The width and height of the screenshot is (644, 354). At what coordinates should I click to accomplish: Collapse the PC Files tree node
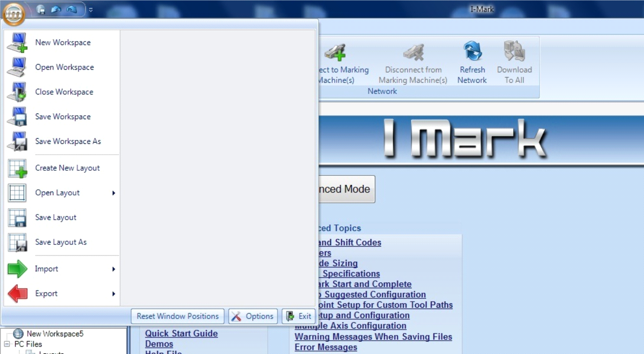tap(7, 344)
